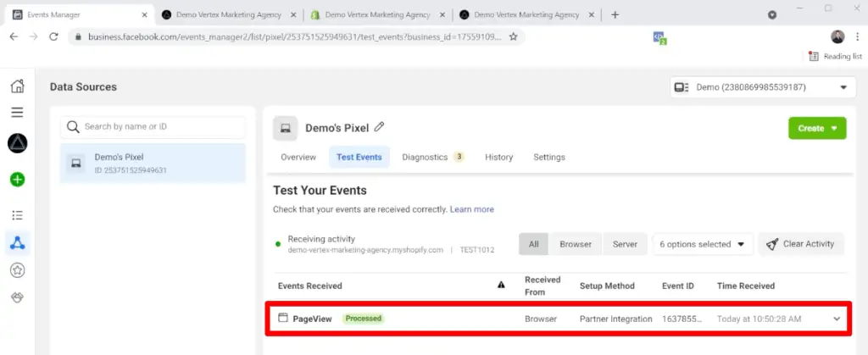Screen dimensions: 868x355
Task: Click the Search by name or ID field
Action: (x=153, y=127)
